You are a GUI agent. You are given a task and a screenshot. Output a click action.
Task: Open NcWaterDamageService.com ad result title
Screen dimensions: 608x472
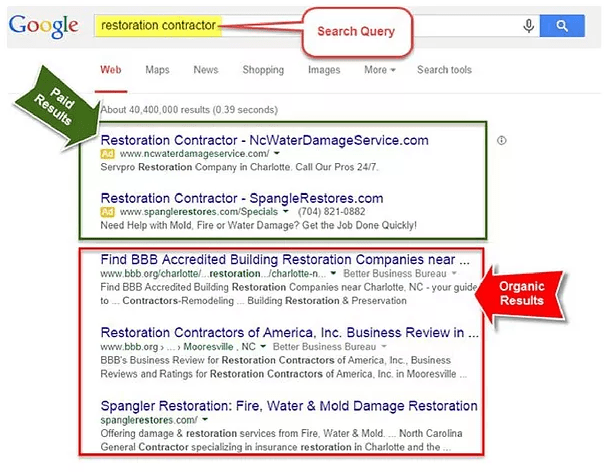click(264, 140)
